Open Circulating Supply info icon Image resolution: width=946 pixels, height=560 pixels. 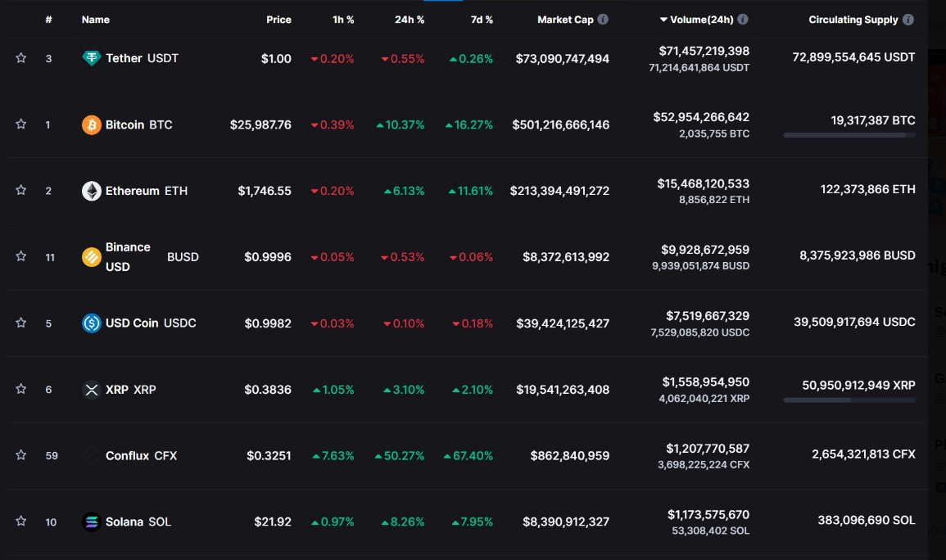(908, 20)
